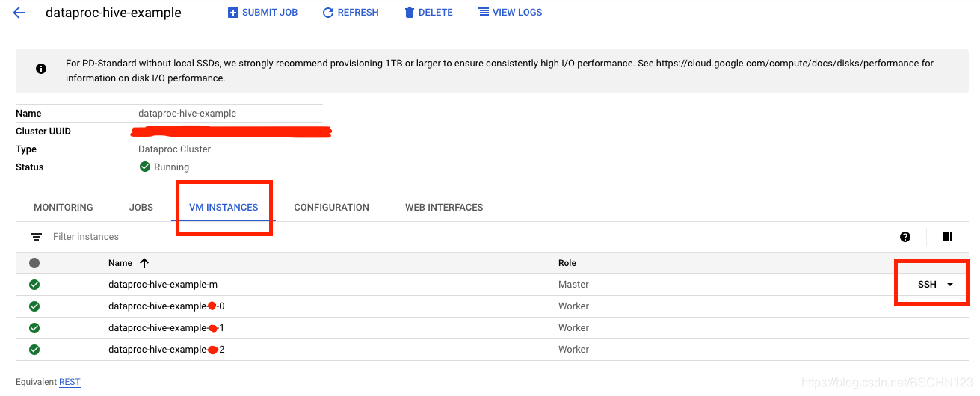Click the status check for the worker -2 row
The height and width of the screenshot is (396, 980).
[34, 350]
